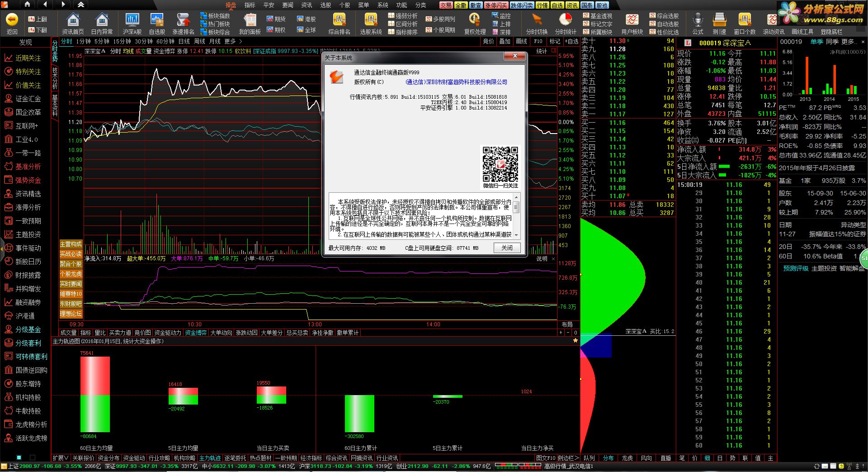The width and height of the screenshot is (868, 472).
Task: Toggle the 画线 drawing button
Action: click(522, 41)
